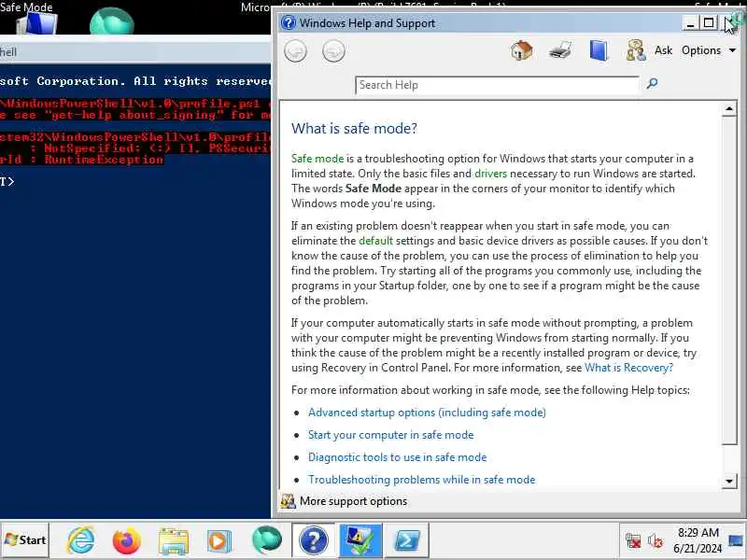The width and height of the screenshot is (747, 560).
Task: Open Troubleshooting problems while in safe mode
Action: (x=422, y=480)
